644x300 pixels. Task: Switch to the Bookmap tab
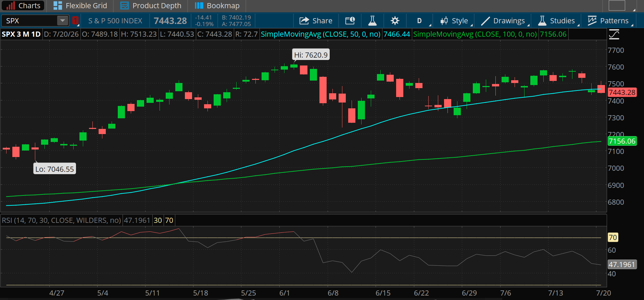pos(217,5)
